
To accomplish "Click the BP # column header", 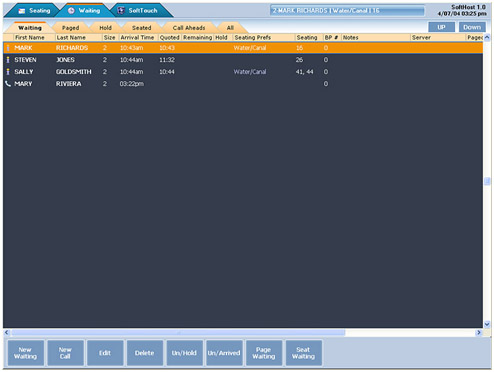I will point(332,38).
